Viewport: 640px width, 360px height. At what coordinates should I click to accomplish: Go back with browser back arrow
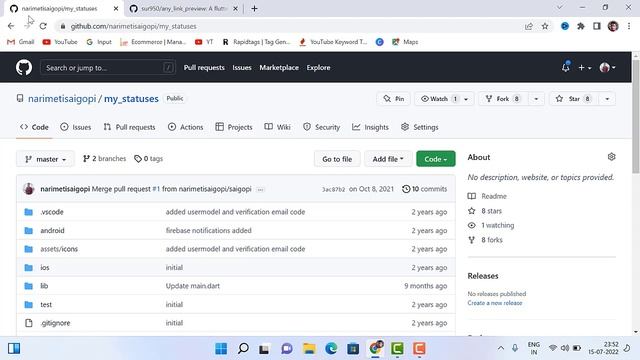[x=11, y=26]
